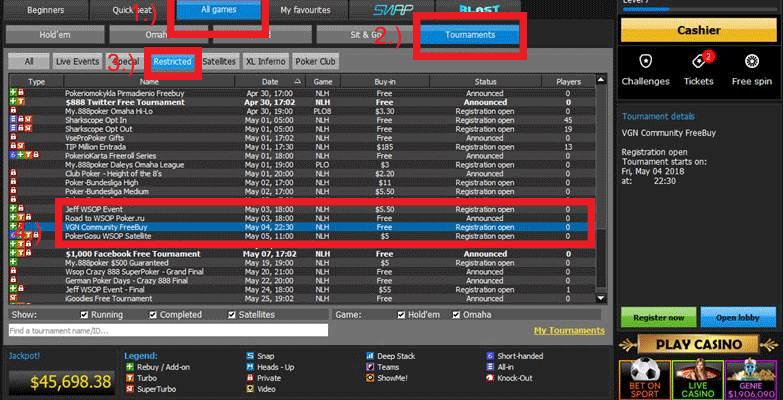Viewport: 783px width, 400px height.
Task: Click lock icon in Club Poker row
Action: point(13,174)
